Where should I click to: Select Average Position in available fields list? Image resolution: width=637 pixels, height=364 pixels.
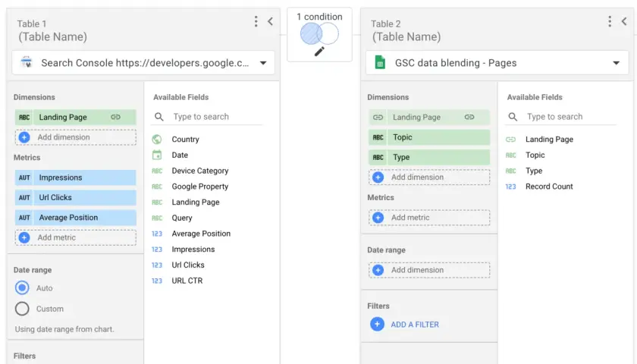(x=201, y=234)
